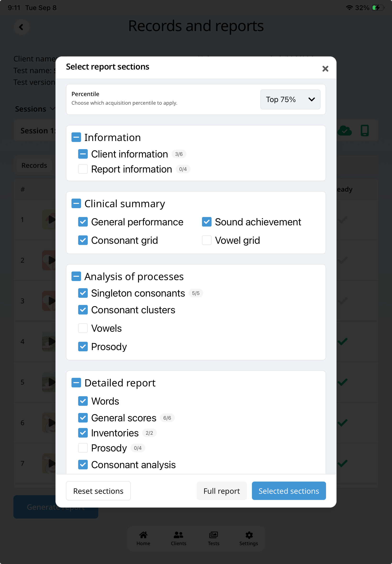Uncheck the Sound achievement checkbox
The image size is (392, 564).
[x=207, y=222]
